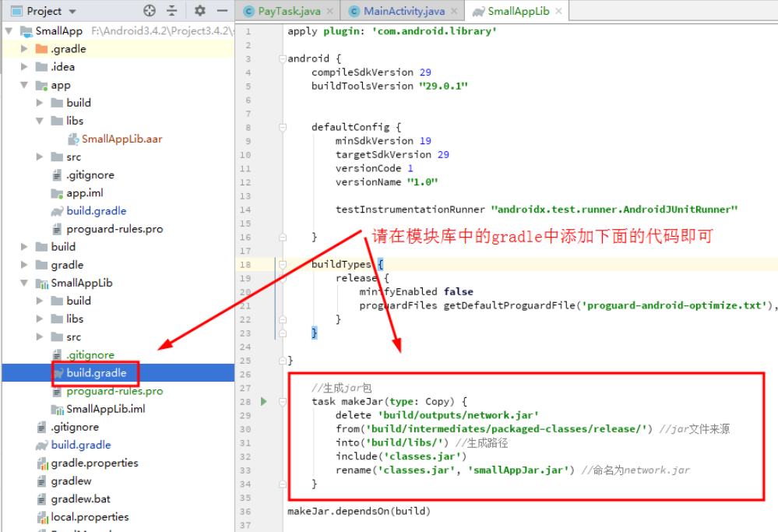Viewport: 778px width, 532px height.
Task: Click the Project panel icon beside Project dropdown
Action: pos(16,11)
